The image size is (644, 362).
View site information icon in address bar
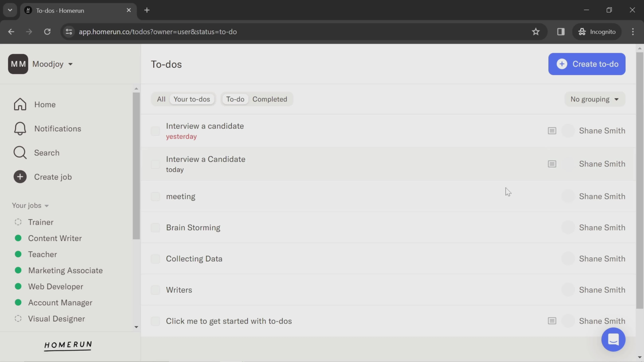(x=69, y=32)
